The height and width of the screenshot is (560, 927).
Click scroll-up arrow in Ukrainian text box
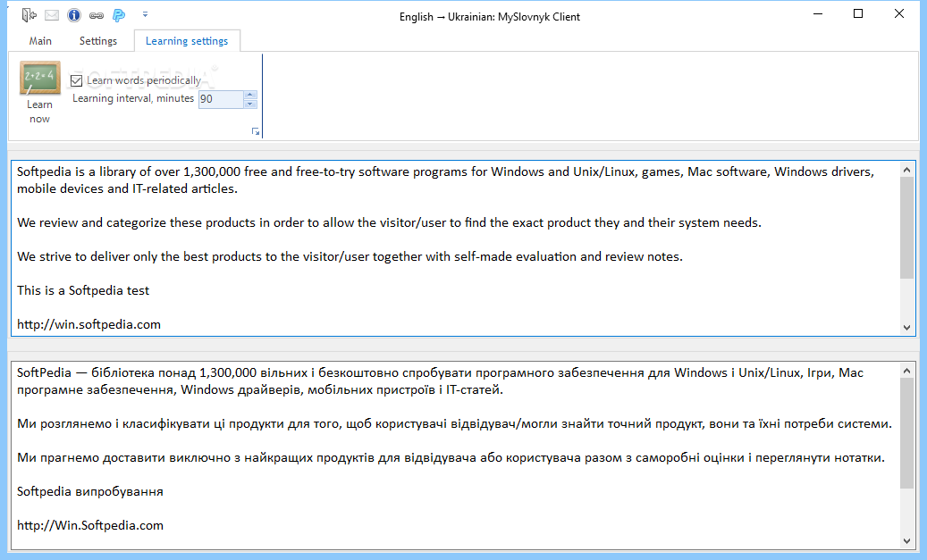(x=907, y=371)
